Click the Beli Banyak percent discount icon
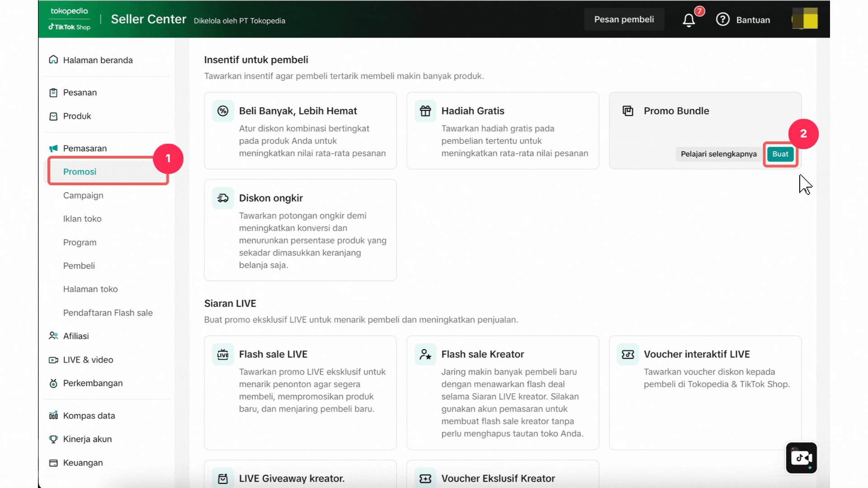This screenshot has height=488, width=868. [x=223, y=111]
